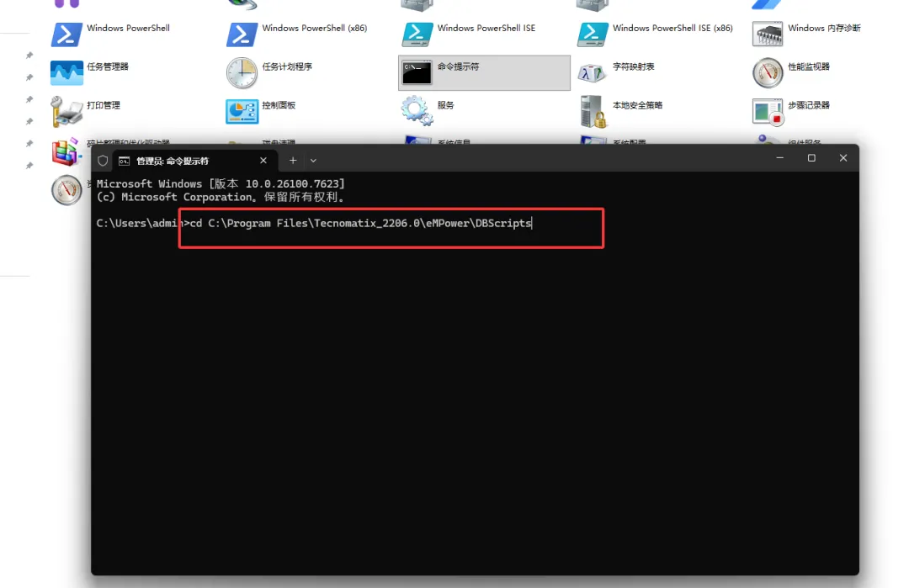The height and width of the screenshot is (588, 909).
Task: Open 打印管理 printer icon
Action: [x=66, y=111]
